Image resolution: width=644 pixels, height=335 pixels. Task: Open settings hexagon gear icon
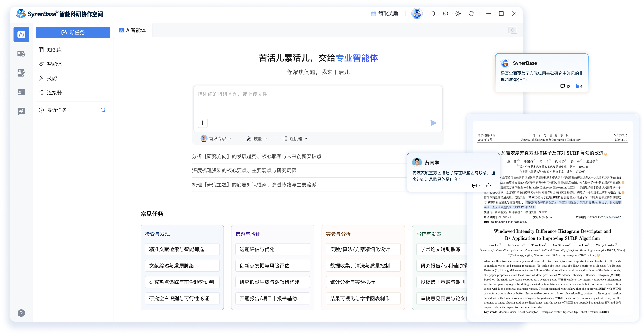coord(445,14)
